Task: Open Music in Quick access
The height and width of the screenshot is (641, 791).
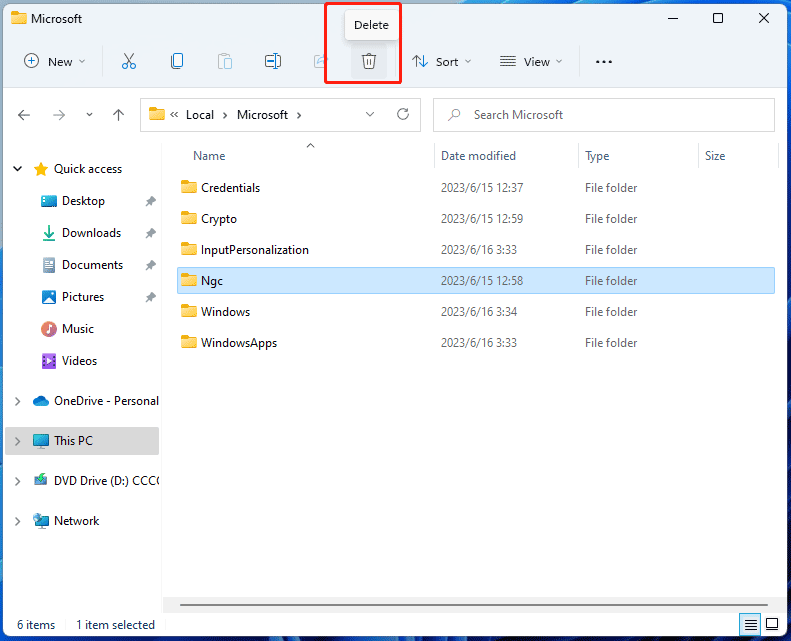Action: (x=78, y=329)
